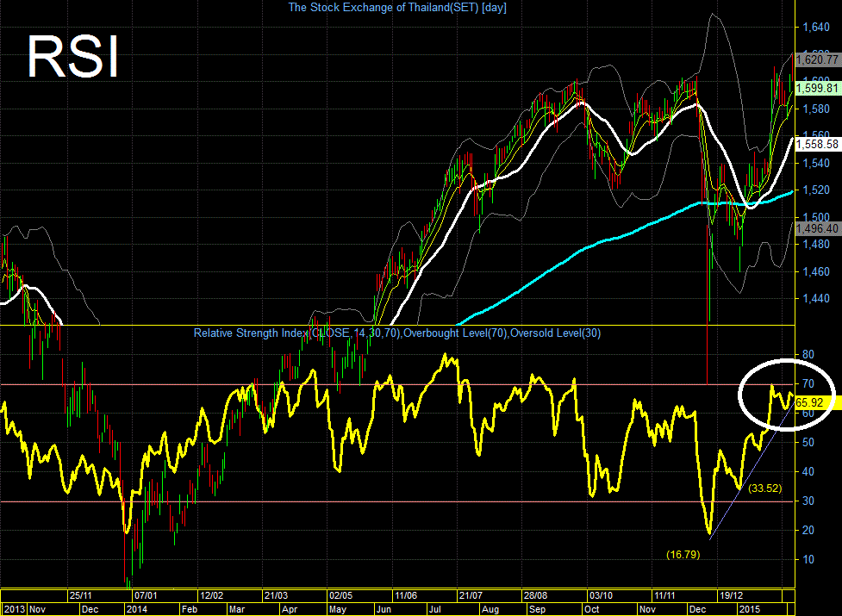Click the 70 level on RSI axis
Image resolution: width=842 pixels, height=616 pixels.
click(808, 384)
